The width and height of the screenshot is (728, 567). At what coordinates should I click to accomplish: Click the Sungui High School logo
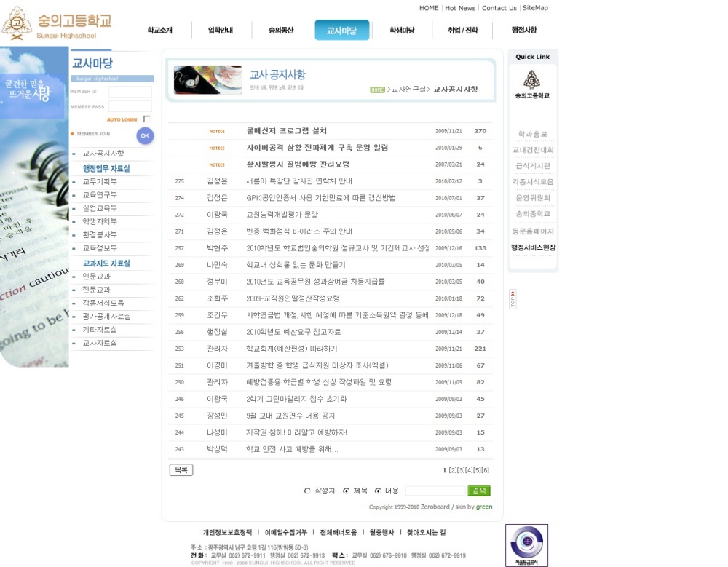57,23
